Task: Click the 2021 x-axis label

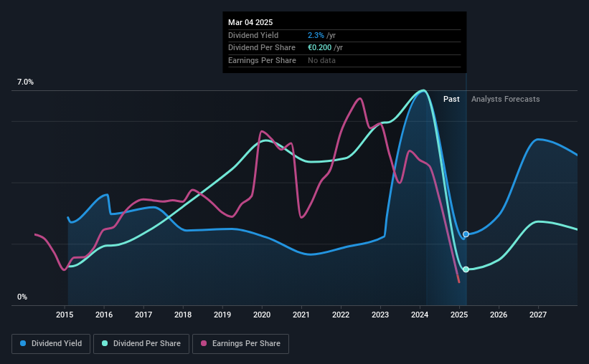Action: tap(301, 315)
